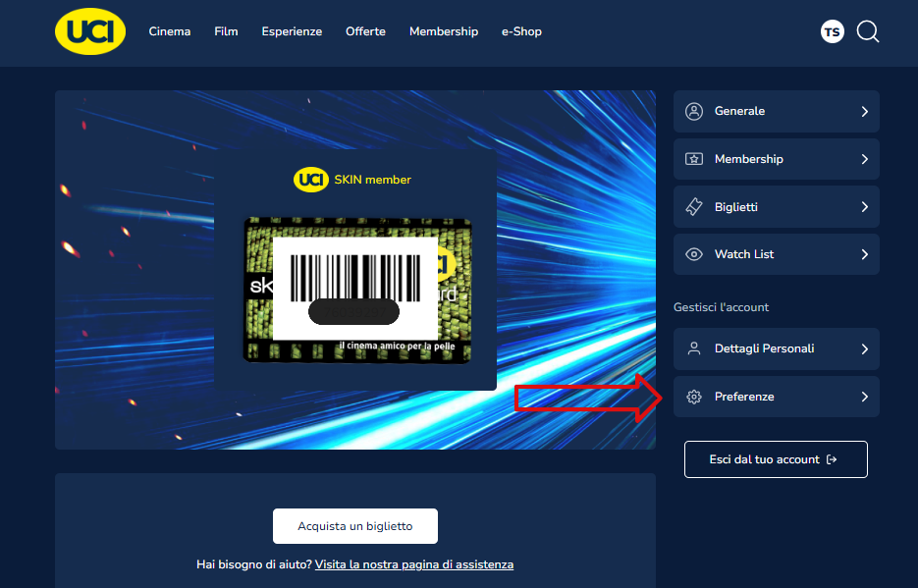Open the Film menu
The width and height of the screenshot is (918, 588).
[x=226, y=31]
